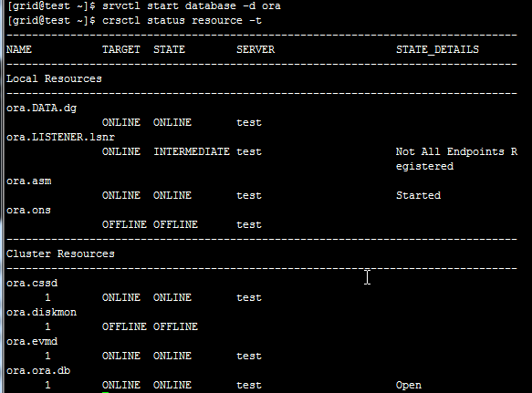Click the OFFLINE state of ora.diskmon
532x393 pixels.
point(175,326)
